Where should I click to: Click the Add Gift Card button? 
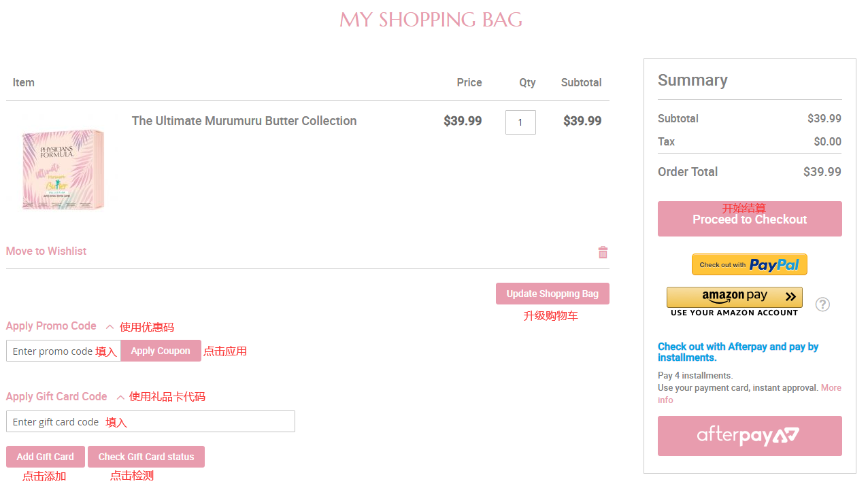pos(45,457)
